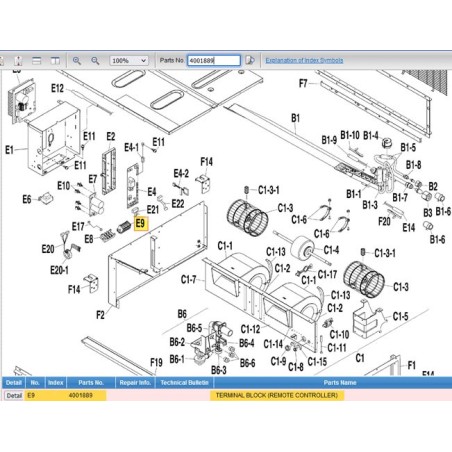Select the B1-9 label in diagram
The width and height of the screenshot is (452, 452).
pyautogui.click(x=329, y=140)
